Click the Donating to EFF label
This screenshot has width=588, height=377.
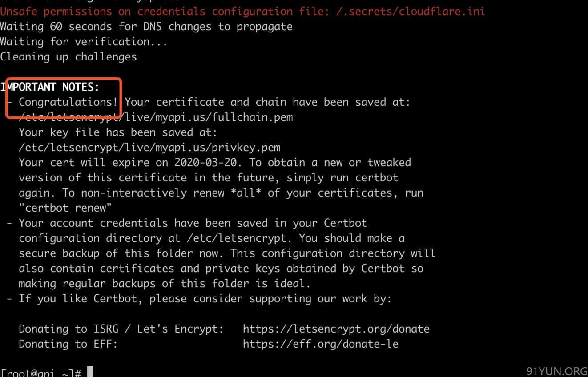(68, 344)
